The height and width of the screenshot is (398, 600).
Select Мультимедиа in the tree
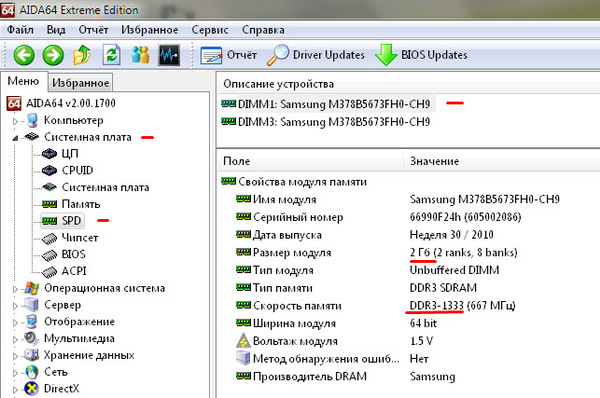70,339
